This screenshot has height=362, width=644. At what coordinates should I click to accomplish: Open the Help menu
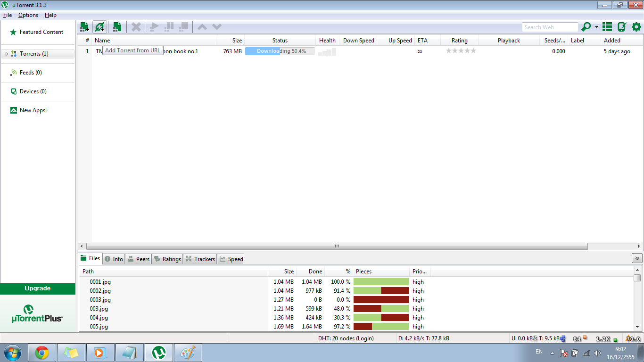coord(50,15)
